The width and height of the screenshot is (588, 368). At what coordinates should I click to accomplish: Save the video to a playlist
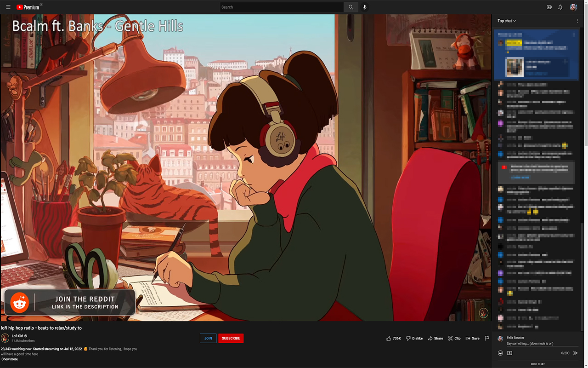coord(472,338)
